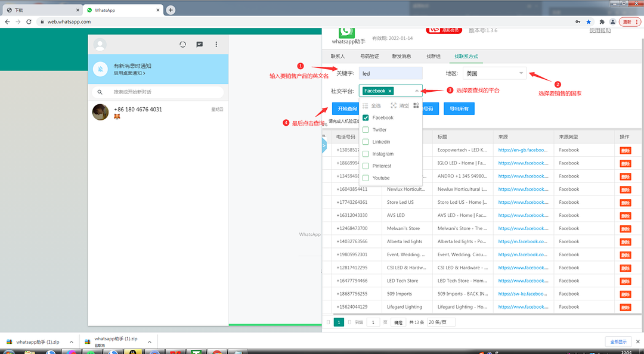644x354 pixels.
Task: Collapse the social platform dropdown arrow
Action: [x=417, y=91]
